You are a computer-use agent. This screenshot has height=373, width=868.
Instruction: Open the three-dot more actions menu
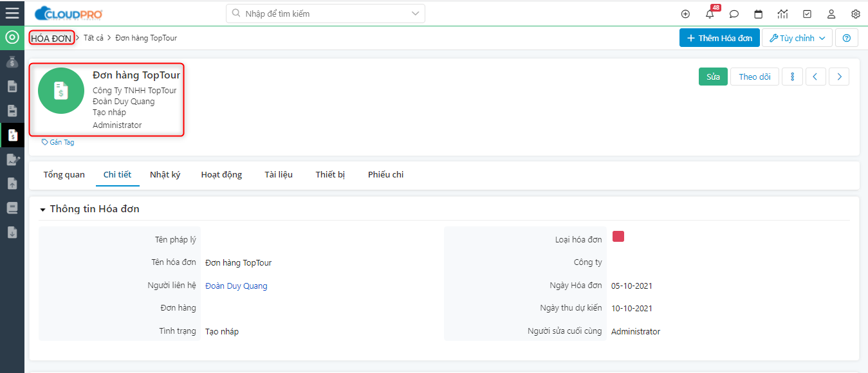click(792, 77)
